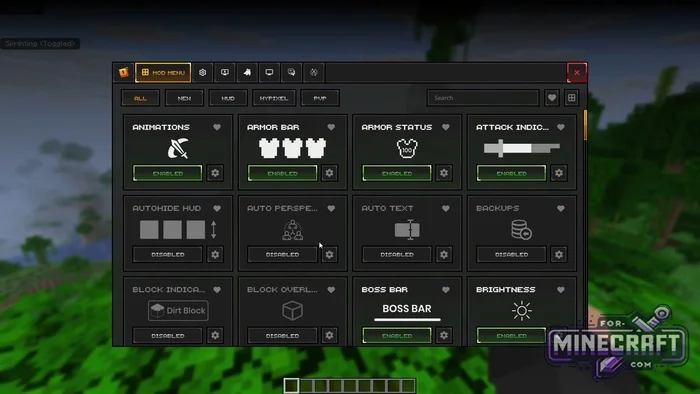Disable the Boss Bar mod
This screenshot has height=394, width=700.
pyautogui.click(x=396, y=336)
